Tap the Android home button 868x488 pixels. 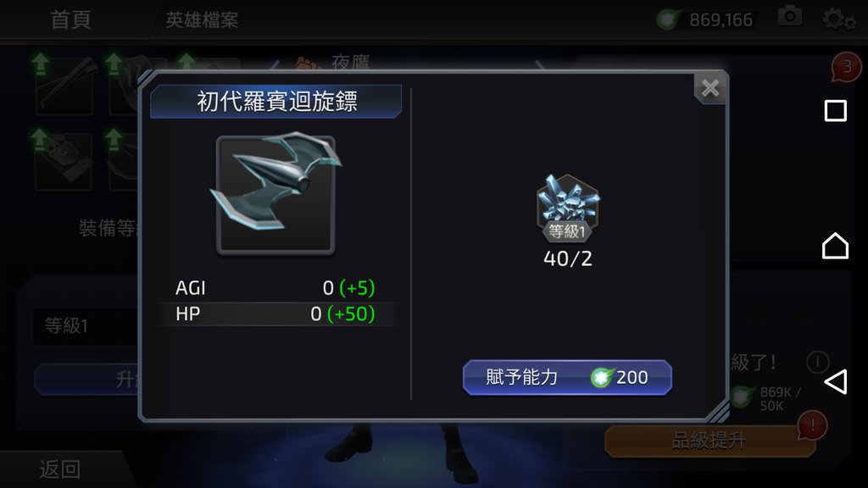point(835,246)
